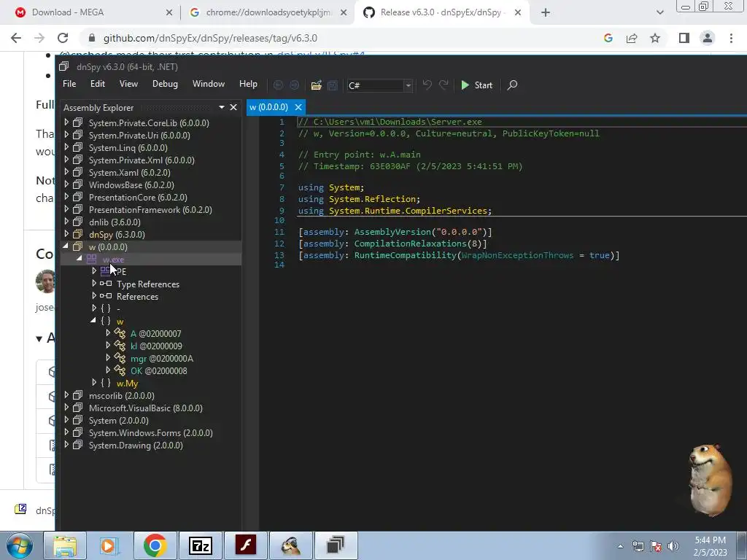Select PresentationFramework (6.0.2.0) assembly

click(150, 209)
